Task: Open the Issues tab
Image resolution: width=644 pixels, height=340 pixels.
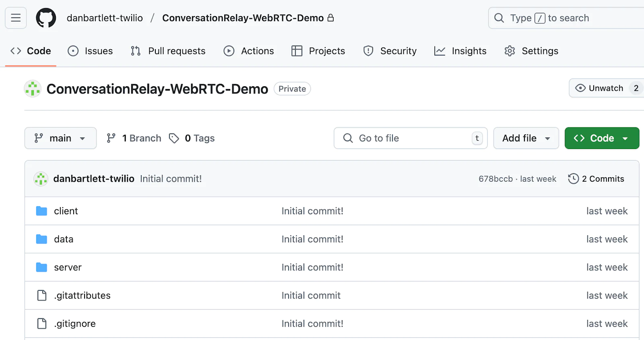Action: pos(90,51)
